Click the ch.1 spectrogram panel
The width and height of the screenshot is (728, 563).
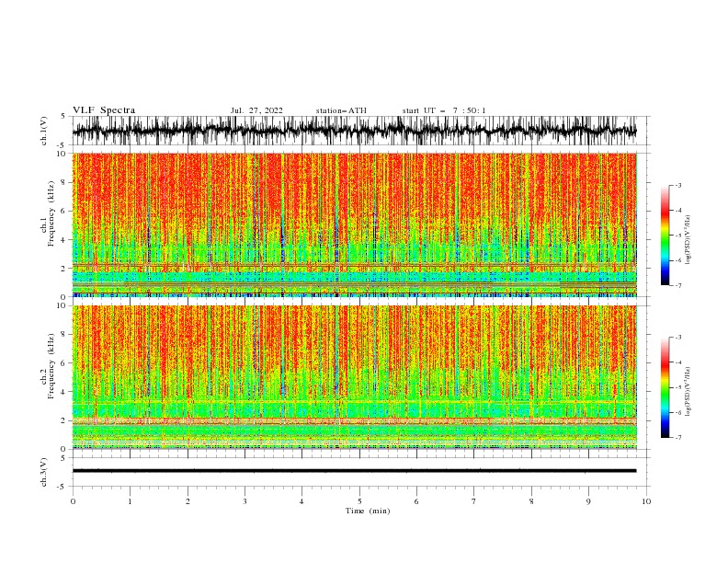355,224
